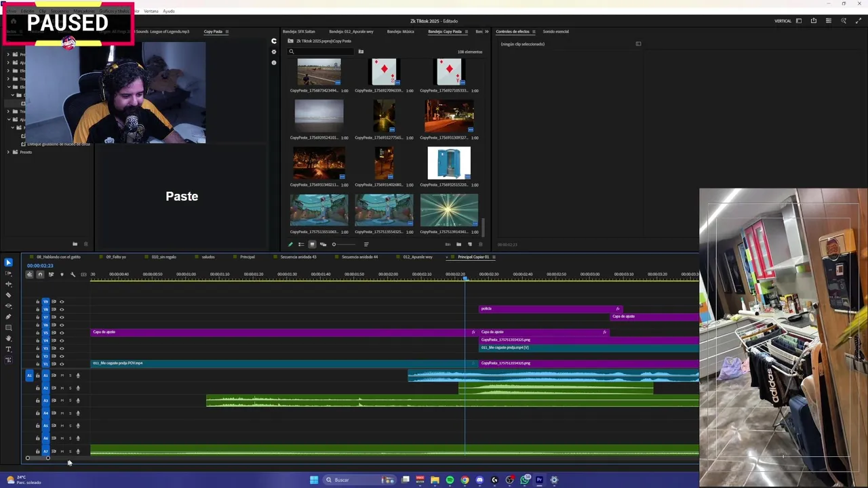Hide video track V5 with eye icon

tap(62, 333)
